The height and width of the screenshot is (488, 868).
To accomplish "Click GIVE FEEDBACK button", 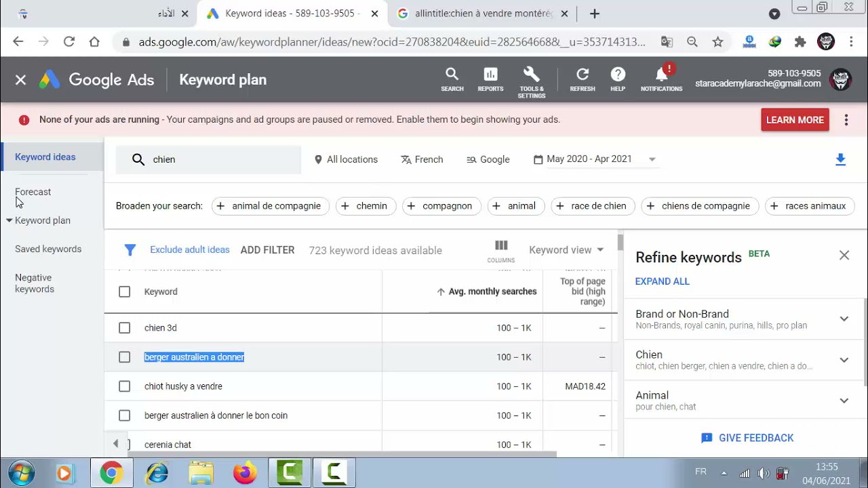I will pos(747,438).
